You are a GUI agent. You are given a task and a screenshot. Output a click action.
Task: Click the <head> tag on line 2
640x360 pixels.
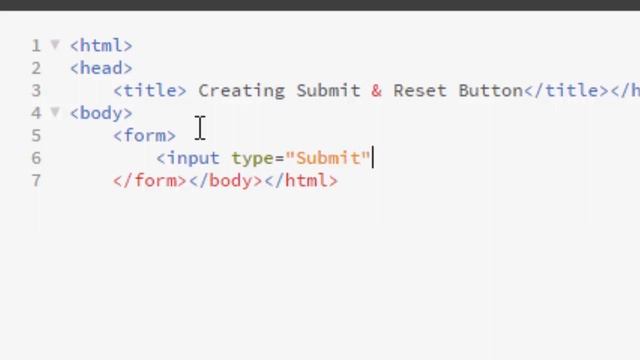point(101,68)
